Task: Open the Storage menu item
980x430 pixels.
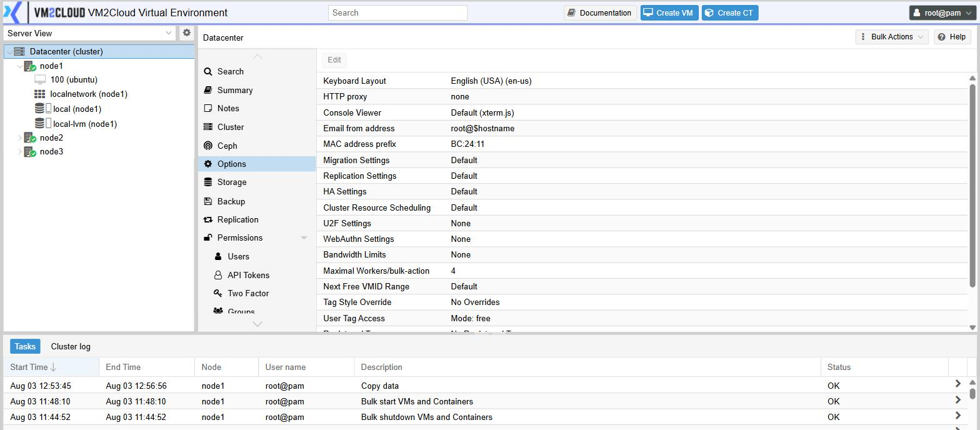Action: point(257,182)
